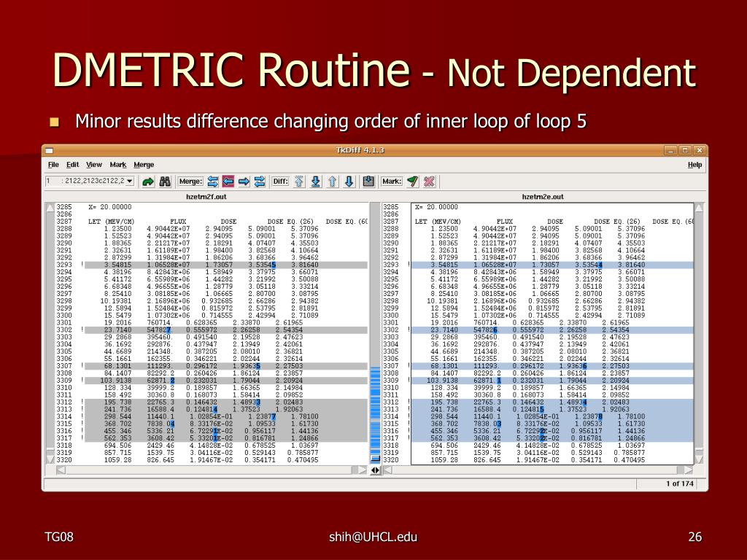Screen dimensions: 747x560
Task: Click the diff map position thumb at bottom
Action: 375,458
